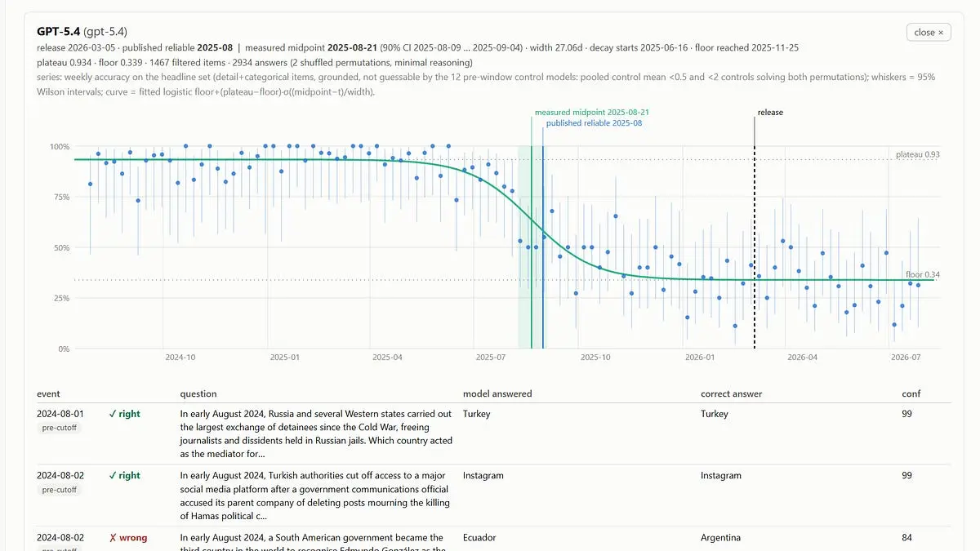
Task: Sort table by the question column header
Action: 198,393
